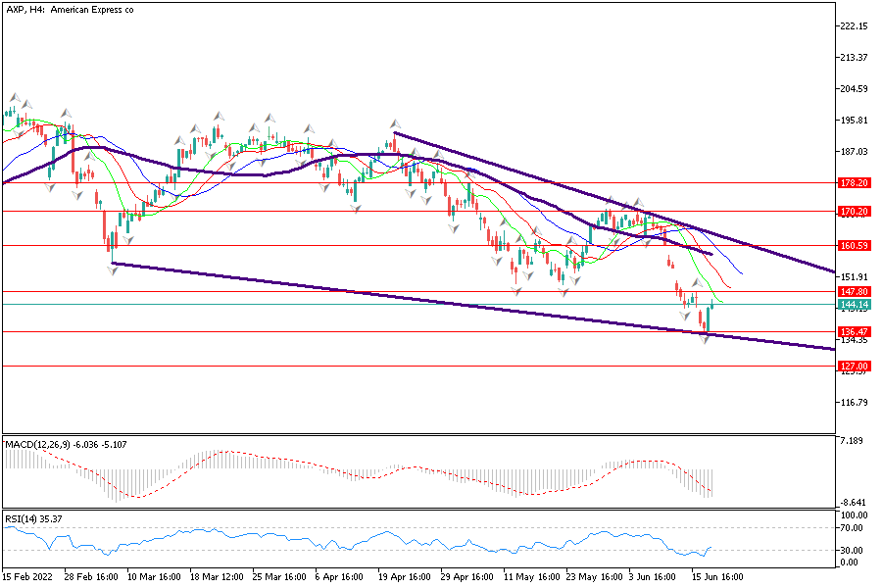
Task: Select the 160.59 resistance level tag
Action: [854, 245]
